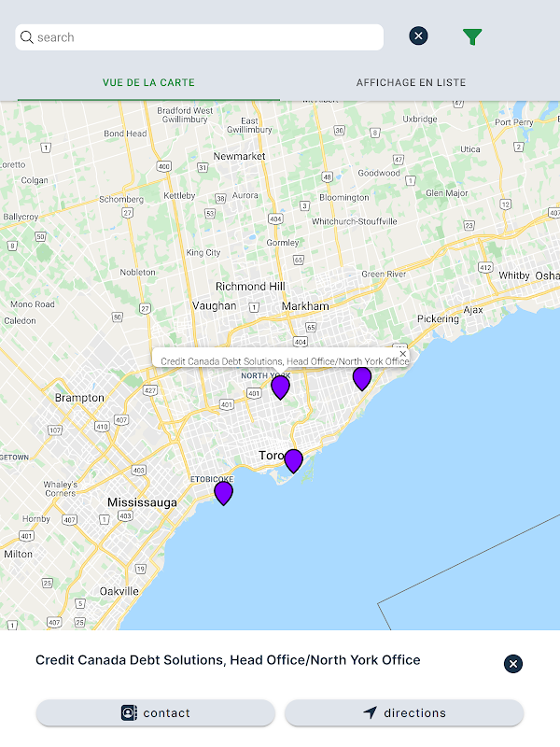Close the bottom location details panel
The height and width of the screenshot is (747, 560).
[512, 664]
